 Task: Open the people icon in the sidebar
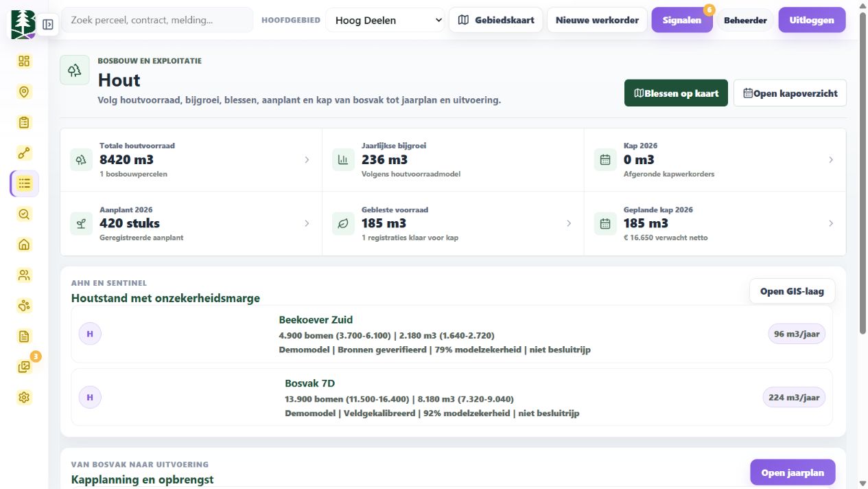pyautogui.click(x=24, y=275)
